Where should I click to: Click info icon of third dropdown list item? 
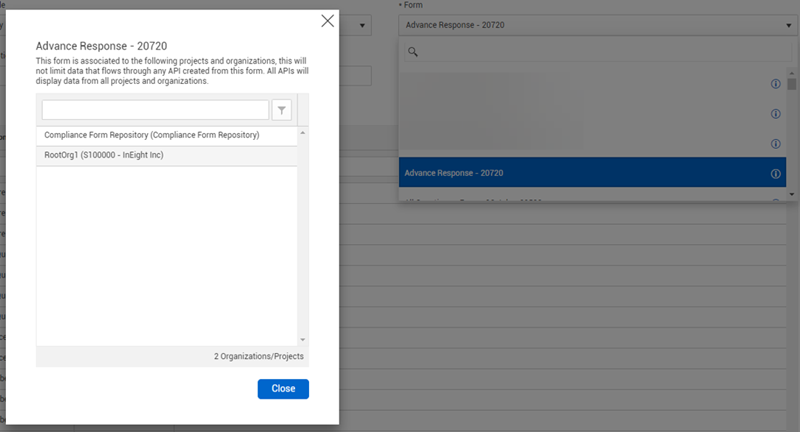pyautogui.click(x=776, y=144)
